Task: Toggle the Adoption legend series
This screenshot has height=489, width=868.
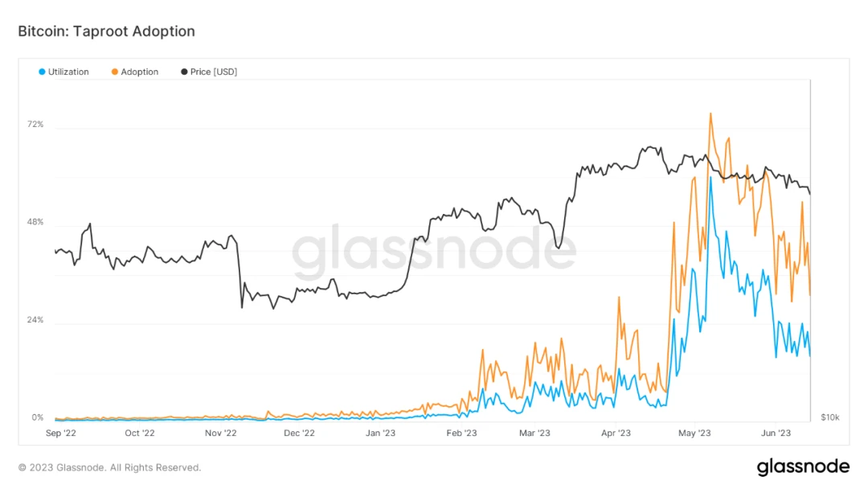Action: (x=135, y=72)
